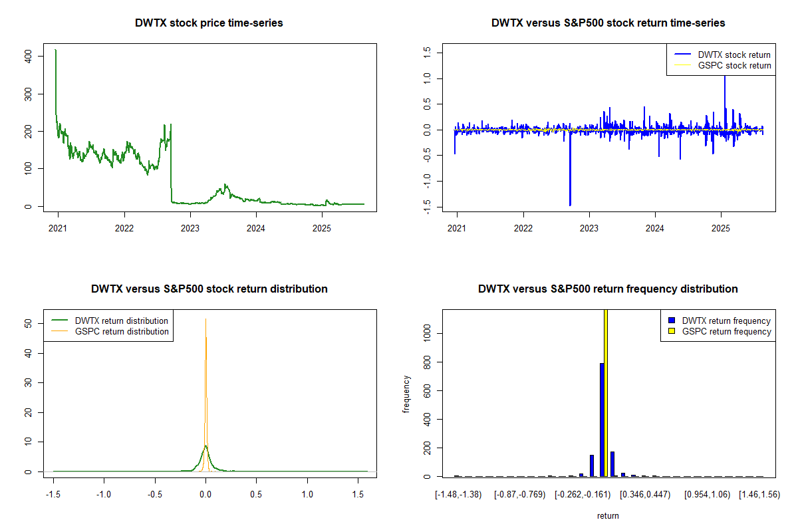Click the stock return distribution chart title
This screenshot has height=532, width=798.
(x=209, y=289)
